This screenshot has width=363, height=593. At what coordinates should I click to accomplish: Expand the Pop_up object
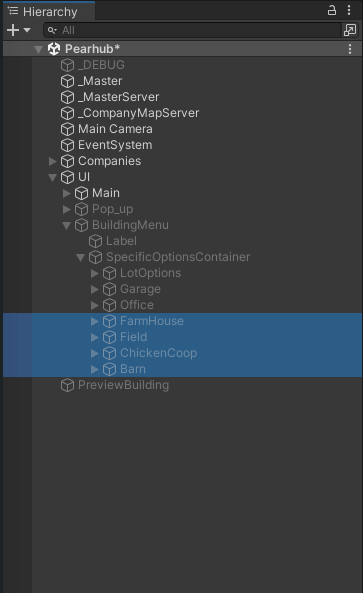click(67, 209)
